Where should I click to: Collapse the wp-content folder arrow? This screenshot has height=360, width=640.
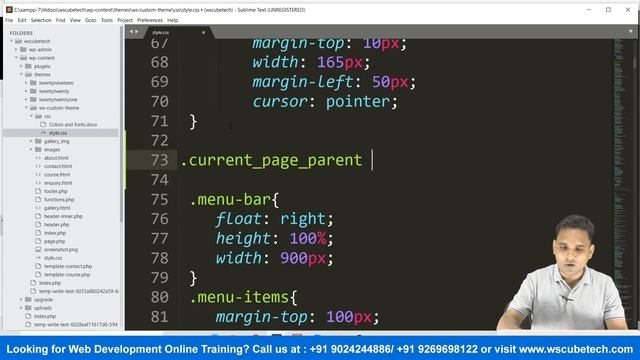(x=16, y=58)
